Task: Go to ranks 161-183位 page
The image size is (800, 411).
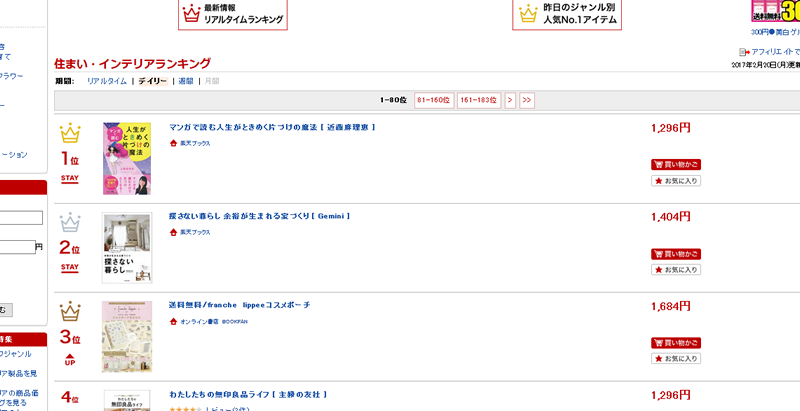Action: click(479, 100)
